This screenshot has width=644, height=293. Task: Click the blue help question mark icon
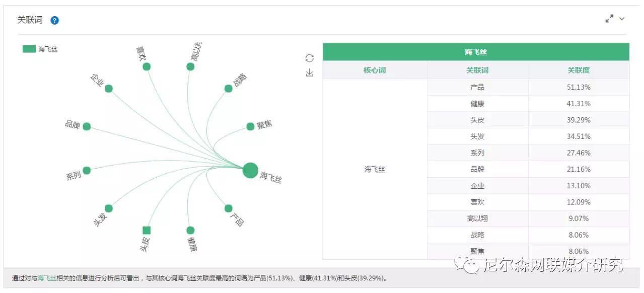tap(55, 21)
